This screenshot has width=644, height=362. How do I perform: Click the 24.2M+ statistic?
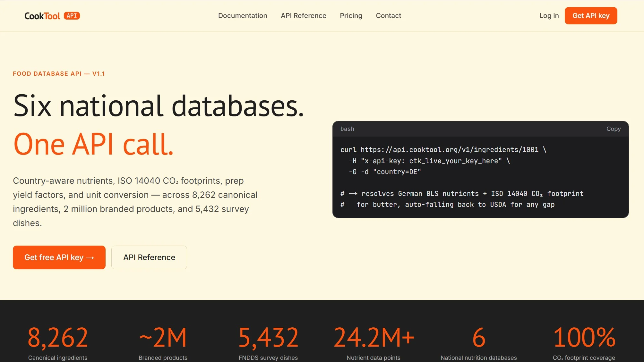pyautogui.click(x=374, y=338)
